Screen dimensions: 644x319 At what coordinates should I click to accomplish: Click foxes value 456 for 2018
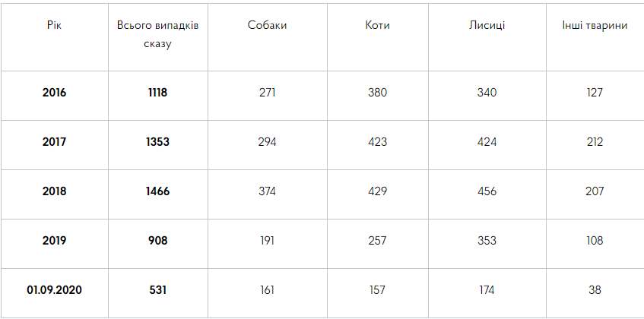click(x=487, y=191)
